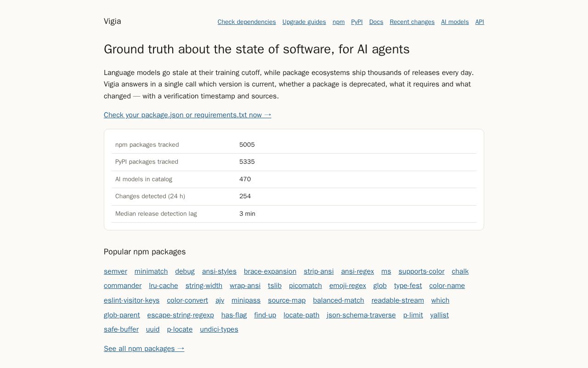The height and width of the screenshot is (368, 588).
Task: Open the picomatch package link
Action: pyautogui.click(x=305, y=286)
